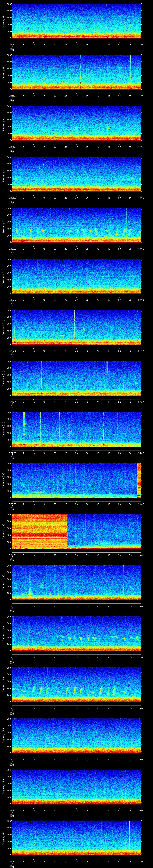Click the 10:16:00 start time label
153x868 pixels.
[x=12, y=147]
